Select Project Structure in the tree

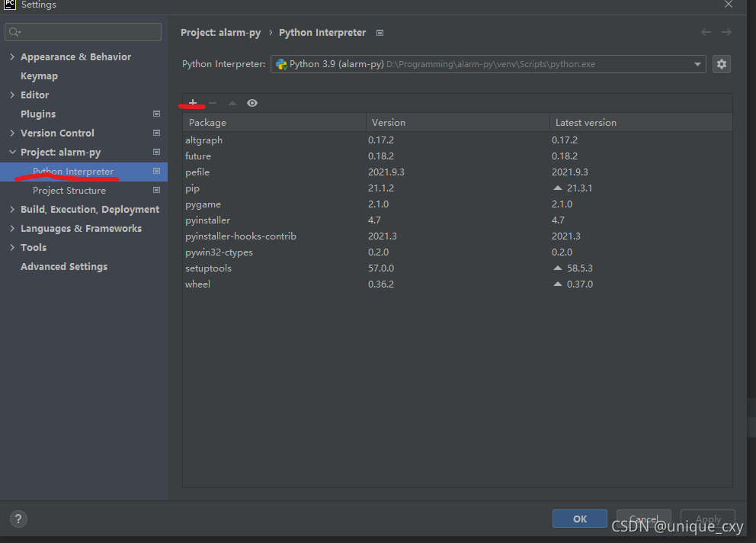pos(69,190)
